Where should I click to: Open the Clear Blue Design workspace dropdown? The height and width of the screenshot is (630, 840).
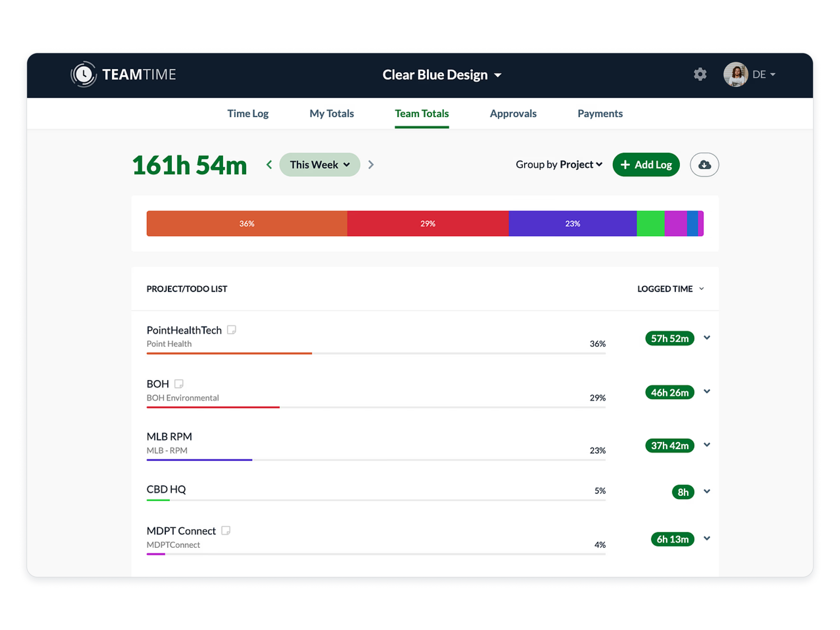[442, 75]
